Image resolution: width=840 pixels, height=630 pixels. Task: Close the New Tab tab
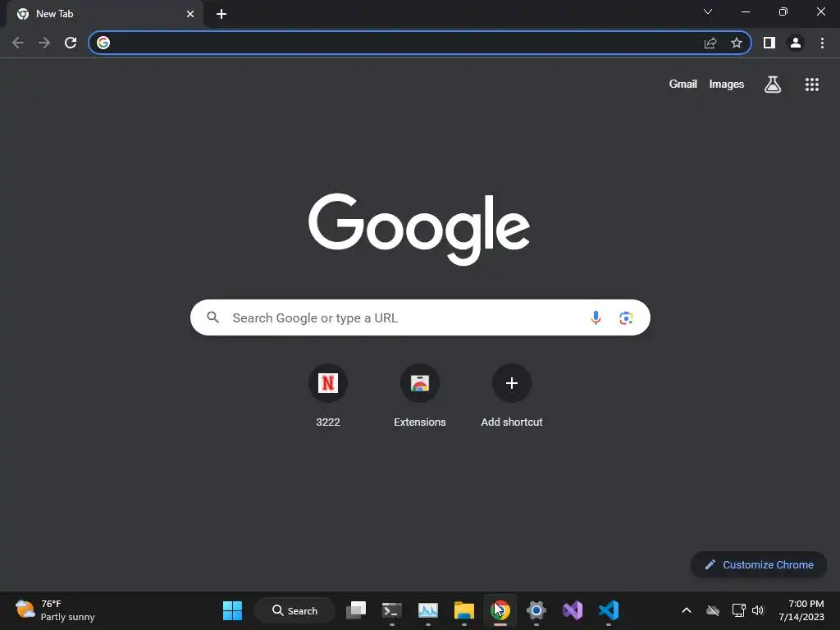pyautogui.click(x=190, y=14)
